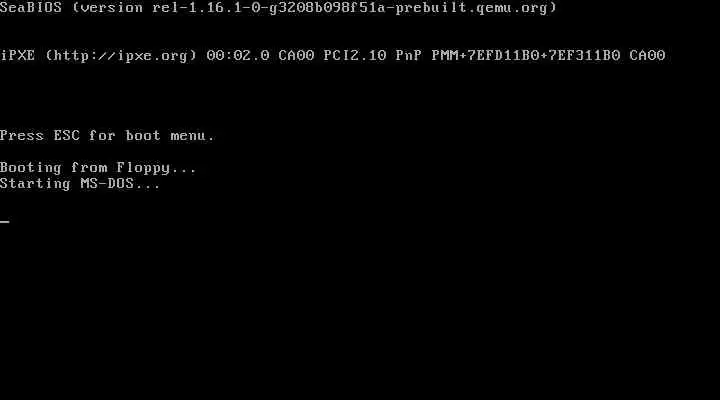Click the 'PMM+7EFD11B0+7EF311B0' address text
Screen dimensions: 720x400
526,56
